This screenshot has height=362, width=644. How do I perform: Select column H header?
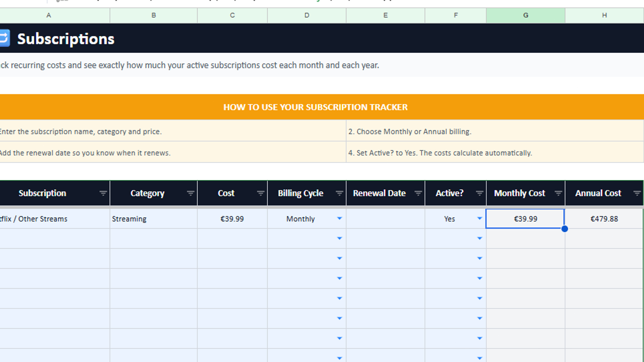pos(604,15)
